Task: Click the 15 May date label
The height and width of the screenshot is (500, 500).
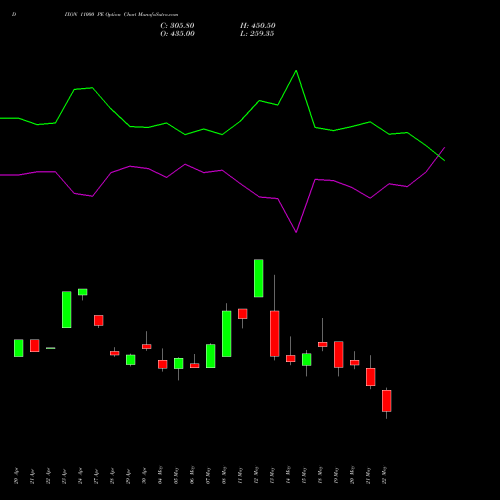Action: (x=304, y=475)
